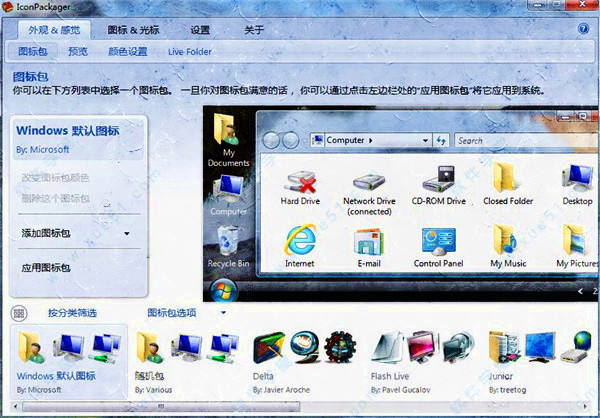Click the Search field in preview

click(x=526, y=140)
